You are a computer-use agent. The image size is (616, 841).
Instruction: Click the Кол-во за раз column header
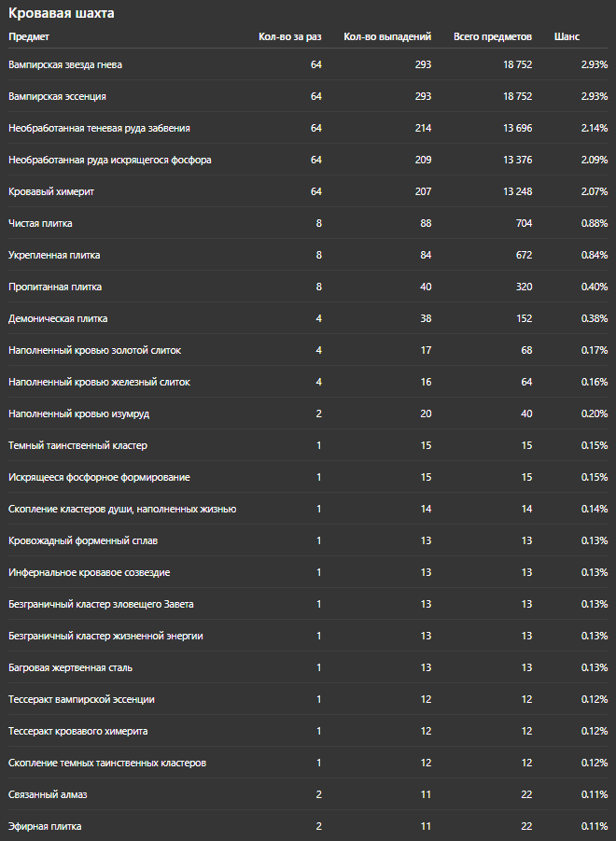point(290,37)
